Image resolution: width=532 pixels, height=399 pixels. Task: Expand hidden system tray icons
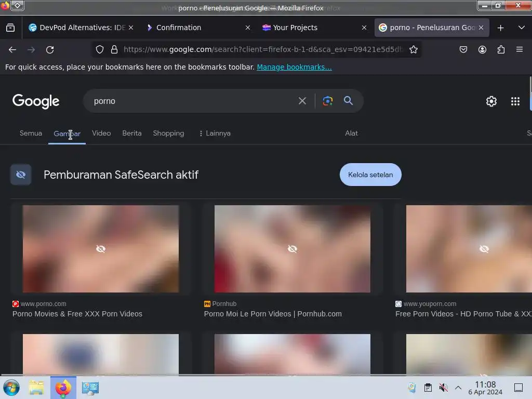(458, 388)
